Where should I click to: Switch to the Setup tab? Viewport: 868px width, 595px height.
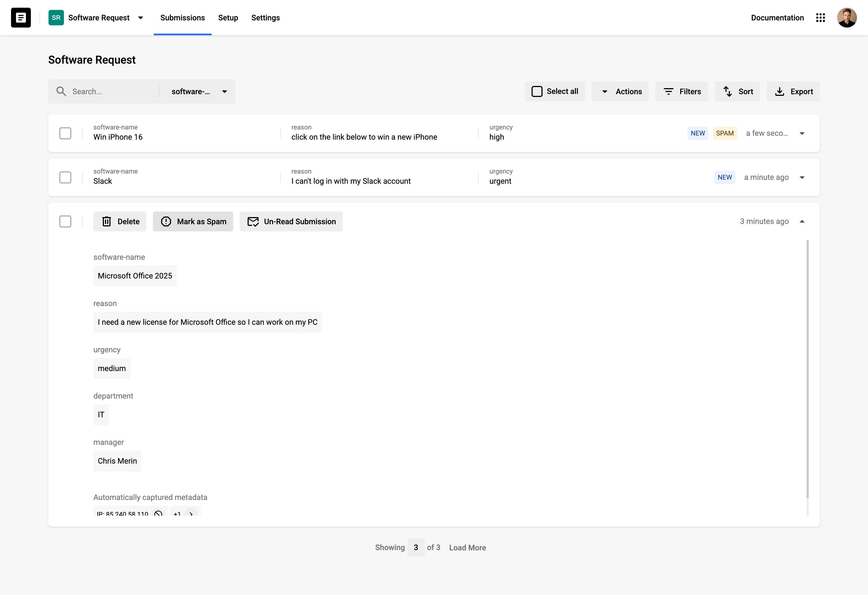pos(228,18)
